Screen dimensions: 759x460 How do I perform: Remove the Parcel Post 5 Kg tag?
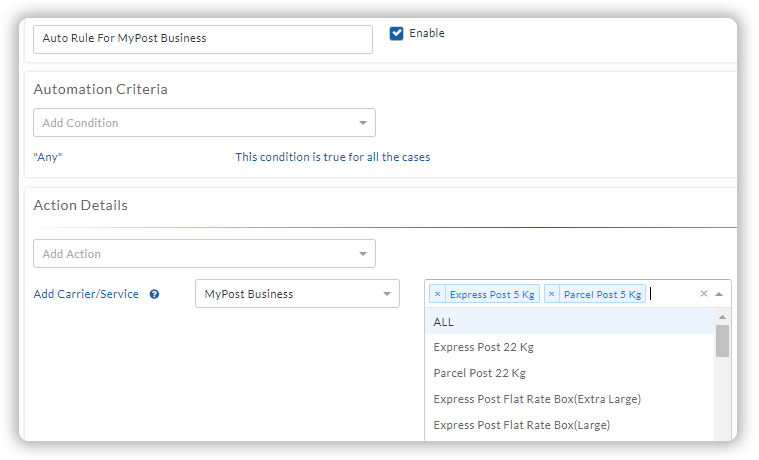[552, 294]
